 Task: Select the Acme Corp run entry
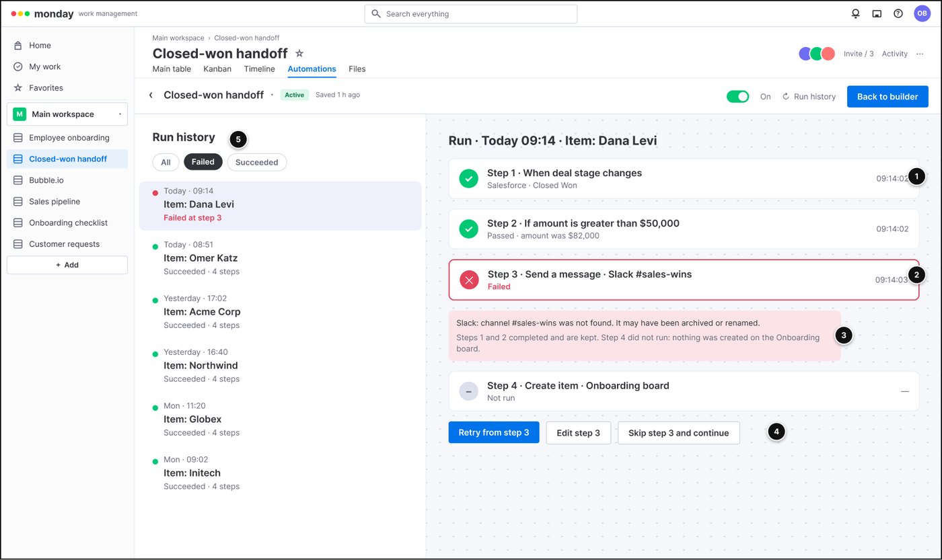click(280, 312)
